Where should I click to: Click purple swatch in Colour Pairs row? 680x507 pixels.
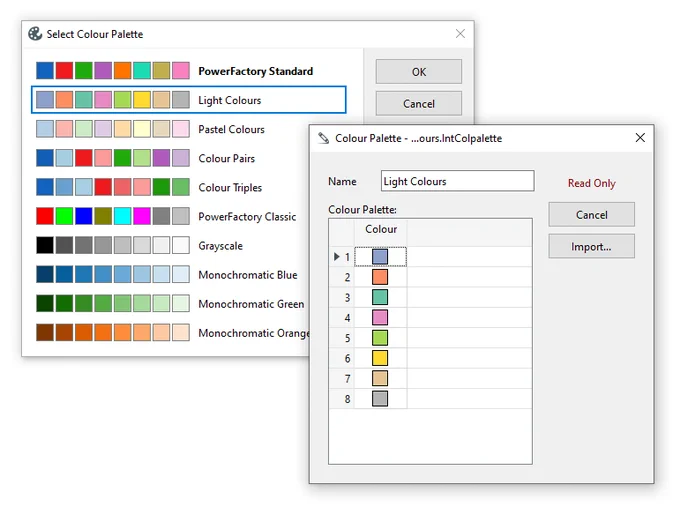click(x=161, y=158)
